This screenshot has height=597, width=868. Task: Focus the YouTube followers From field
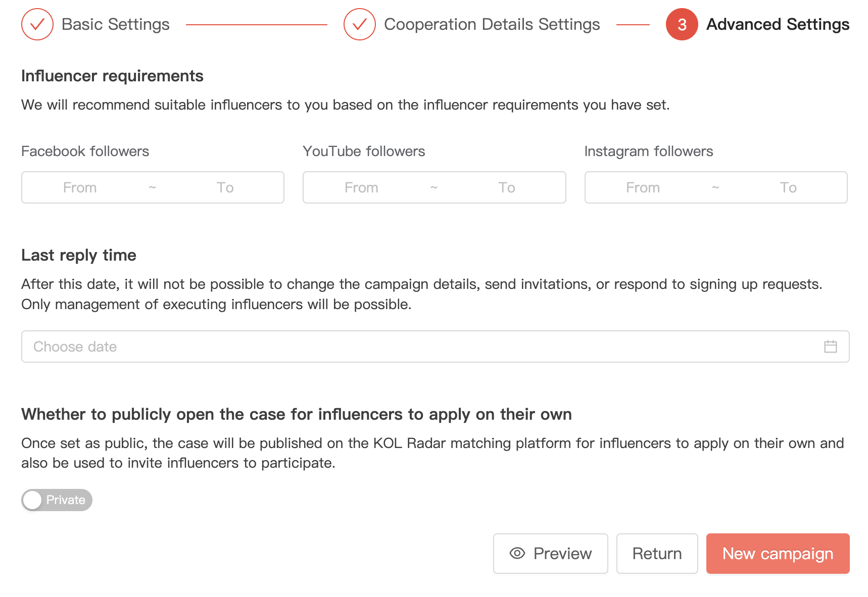(361, 187)
